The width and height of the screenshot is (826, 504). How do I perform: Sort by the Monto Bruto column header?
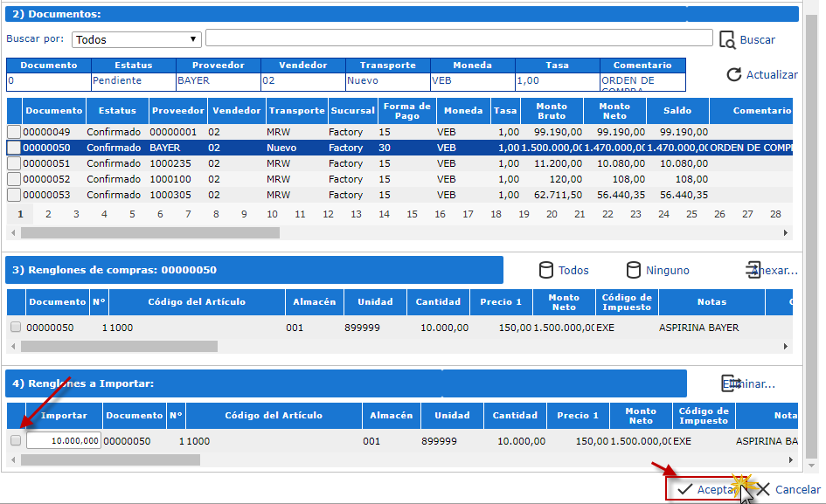pos(552,111)
